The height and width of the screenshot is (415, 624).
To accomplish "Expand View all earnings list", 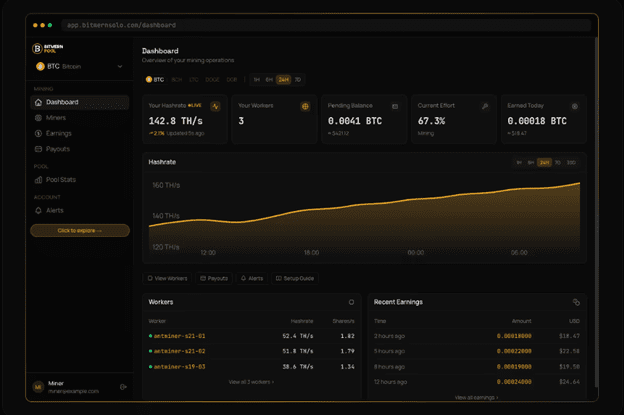I will tap(476, 397).
